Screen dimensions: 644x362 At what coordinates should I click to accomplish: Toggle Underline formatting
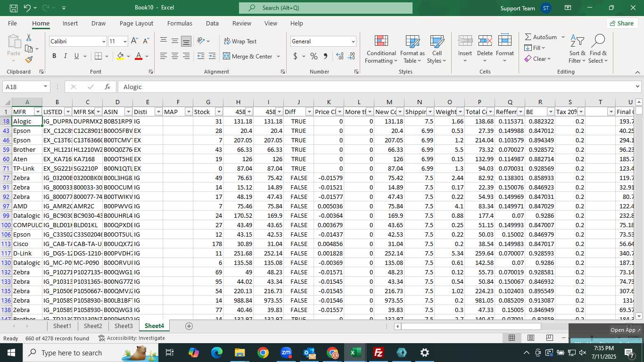pos(76,56)
